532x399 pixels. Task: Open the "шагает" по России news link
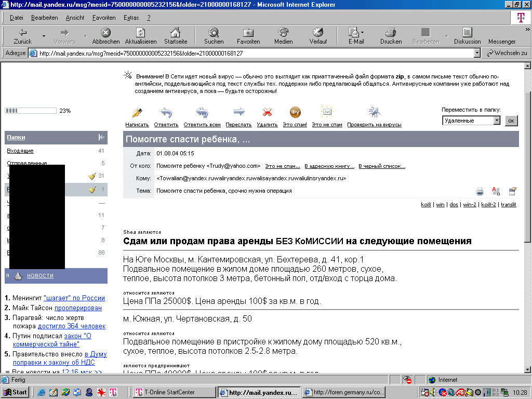(x=74, y=298)
